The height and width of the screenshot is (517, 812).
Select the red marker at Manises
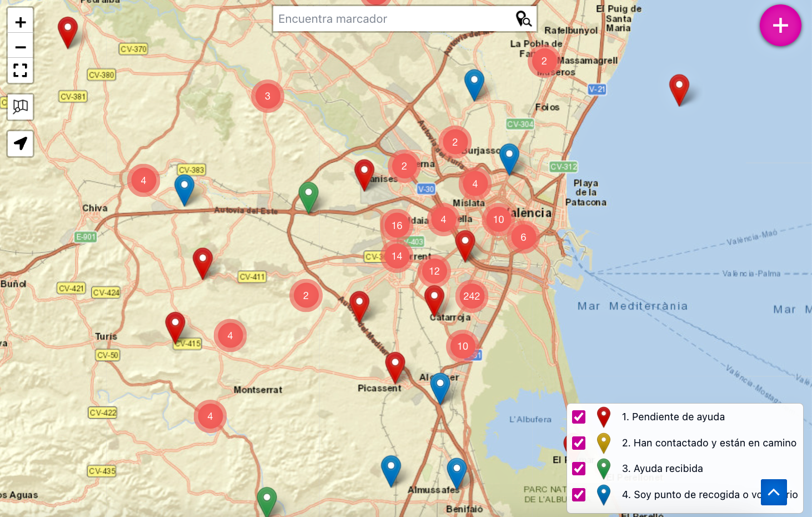[364, 175]
